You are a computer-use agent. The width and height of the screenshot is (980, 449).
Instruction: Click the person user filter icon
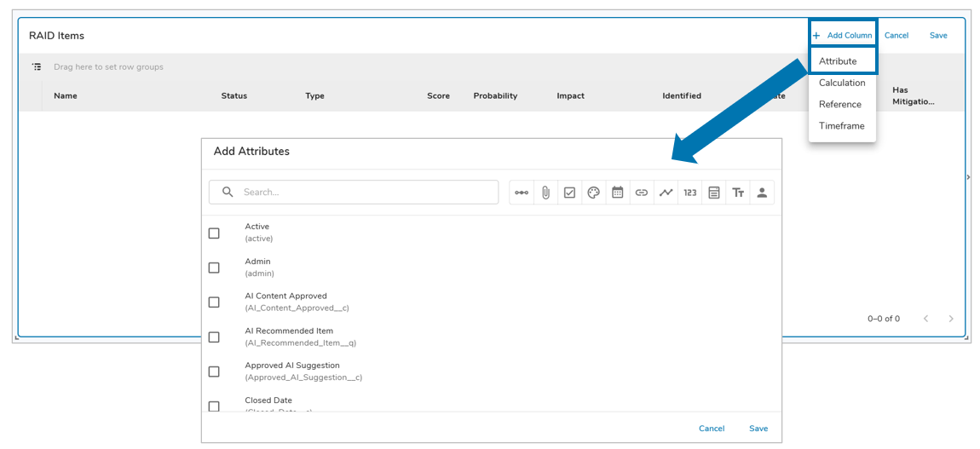pos(762,193)
